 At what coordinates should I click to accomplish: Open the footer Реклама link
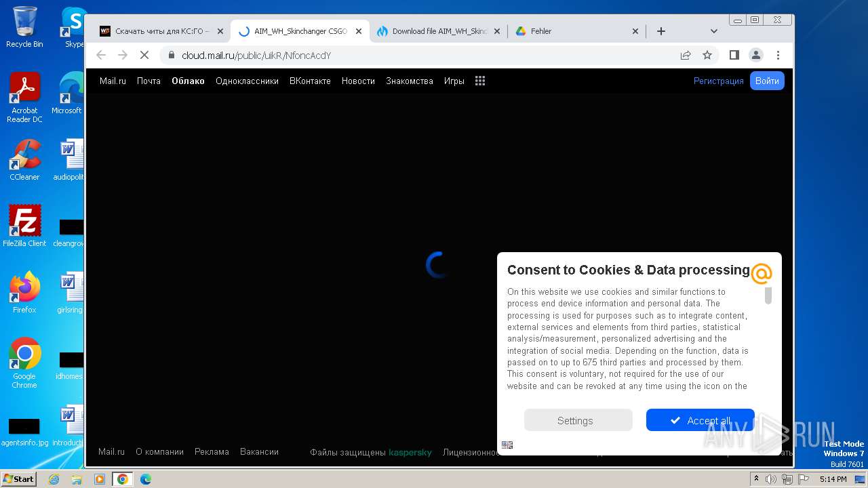(212, 451)
